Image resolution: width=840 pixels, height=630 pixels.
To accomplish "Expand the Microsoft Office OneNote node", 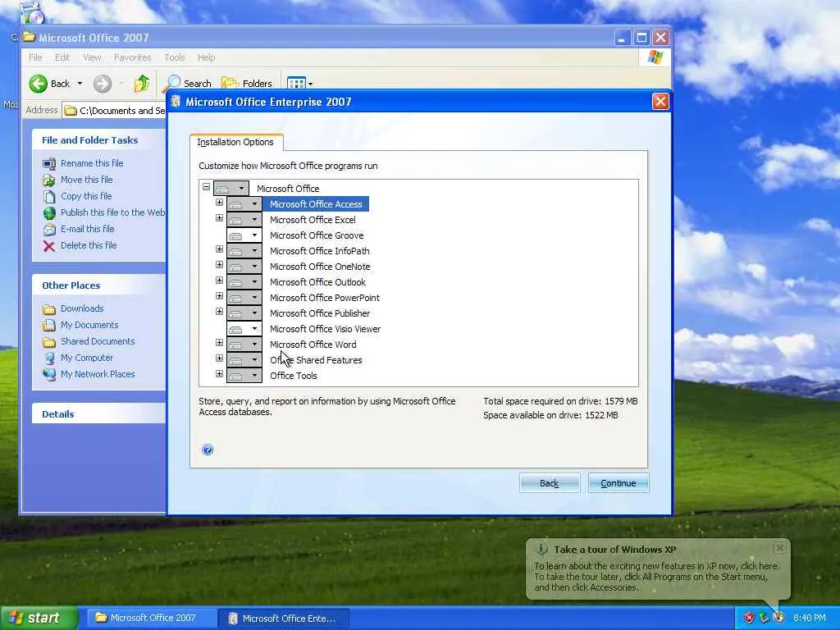I will (219, 265).
